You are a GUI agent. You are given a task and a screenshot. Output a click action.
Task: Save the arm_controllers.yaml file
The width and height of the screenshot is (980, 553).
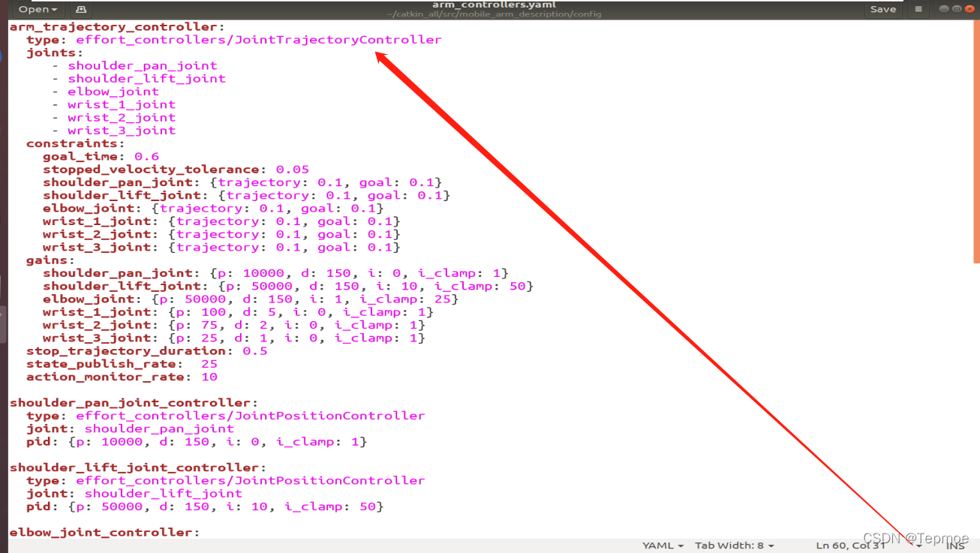point(882,10)
